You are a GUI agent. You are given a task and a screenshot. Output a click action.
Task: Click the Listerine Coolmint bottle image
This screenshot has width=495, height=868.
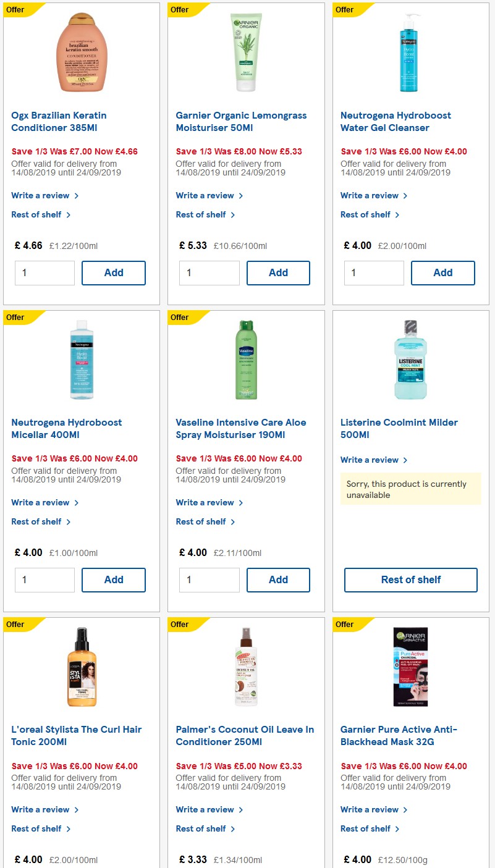[x=410, y=360]
